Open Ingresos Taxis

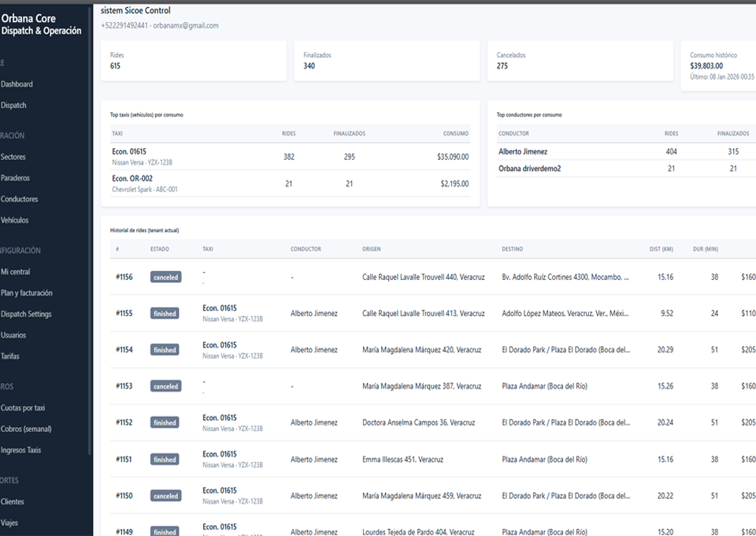[x=20, y=451]
